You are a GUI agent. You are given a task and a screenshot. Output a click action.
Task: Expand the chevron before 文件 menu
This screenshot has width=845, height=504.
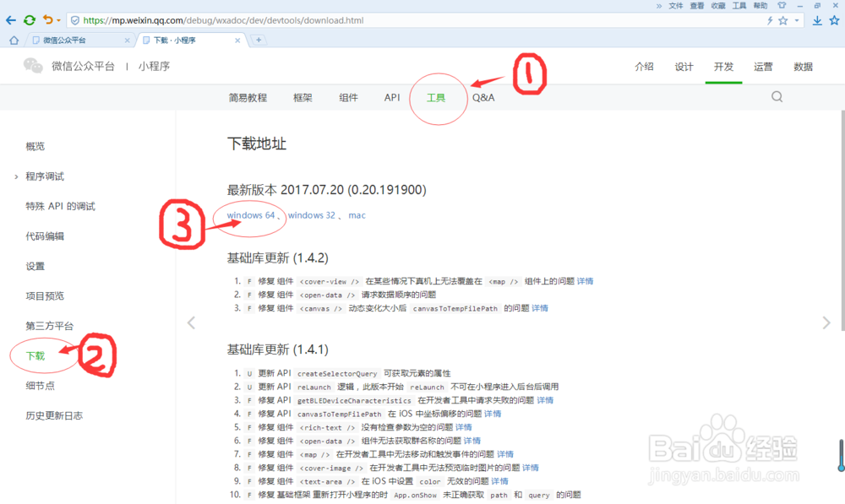click(659, 6)
